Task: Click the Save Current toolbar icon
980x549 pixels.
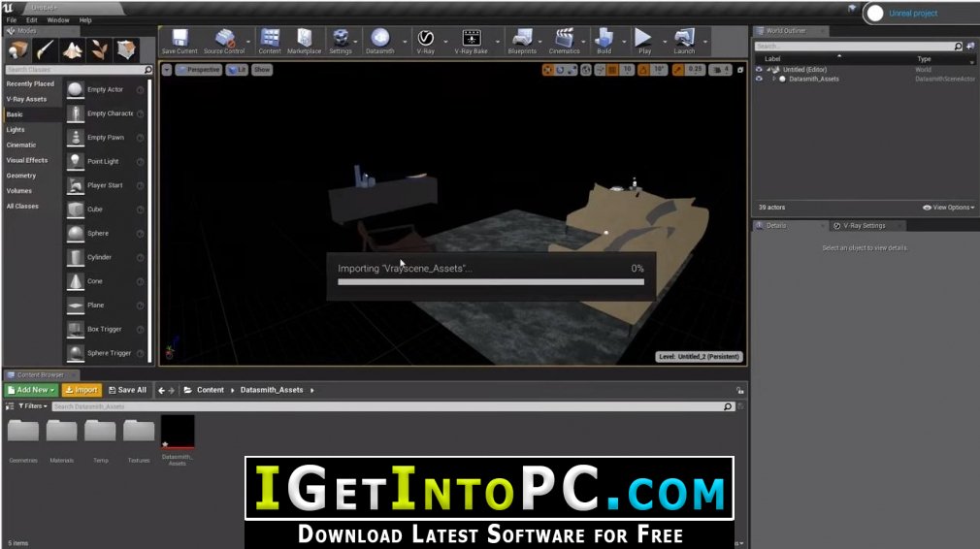Action: click(x=180, y=41)
